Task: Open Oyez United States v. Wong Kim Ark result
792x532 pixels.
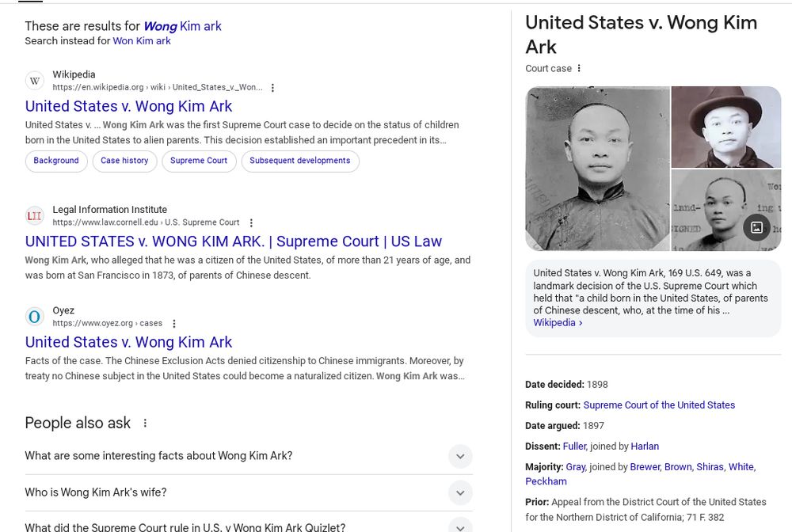Action: pos(129,342)
